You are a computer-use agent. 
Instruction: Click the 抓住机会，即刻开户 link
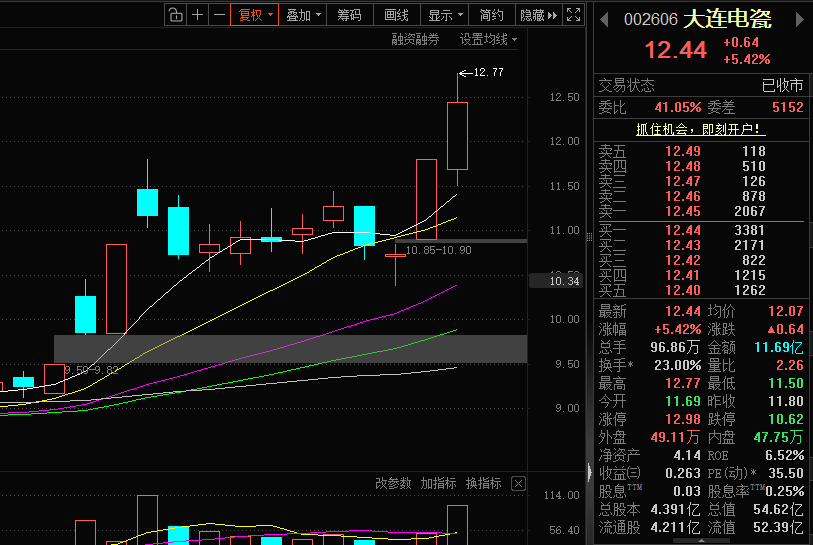pos(701,129)
